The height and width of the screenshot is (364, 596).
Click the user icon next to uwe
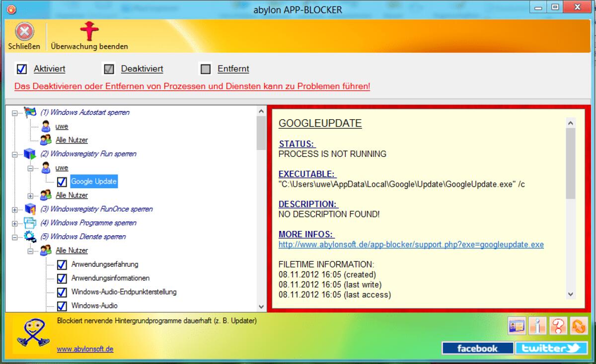coord(47,126)
